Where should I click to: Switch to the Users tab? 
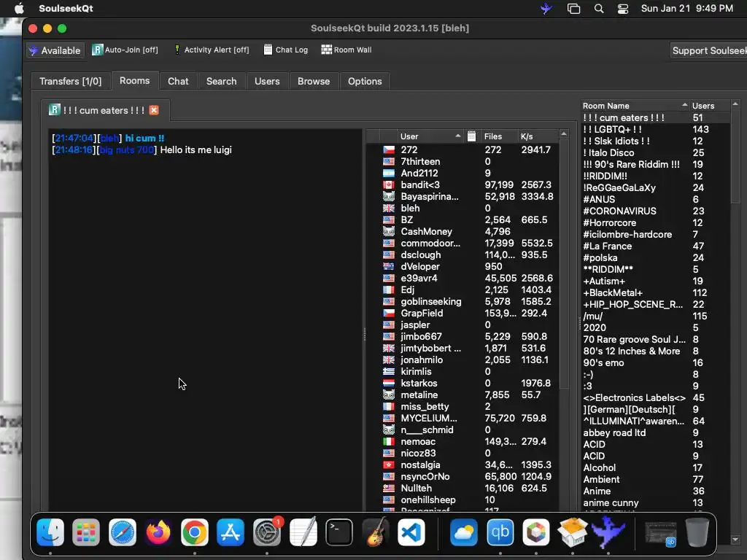pos(267,81)
